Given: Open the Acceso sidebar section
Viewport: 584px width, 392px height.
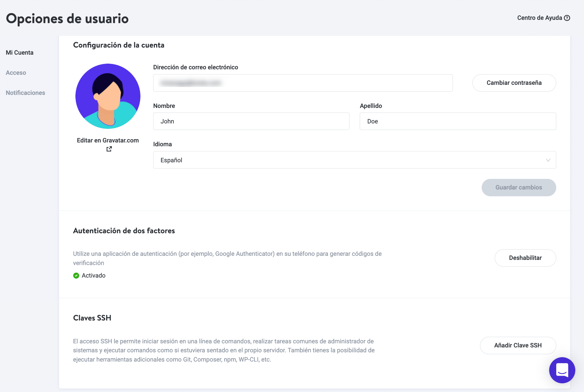Looking at the screenshot, I should coord(16,73).
